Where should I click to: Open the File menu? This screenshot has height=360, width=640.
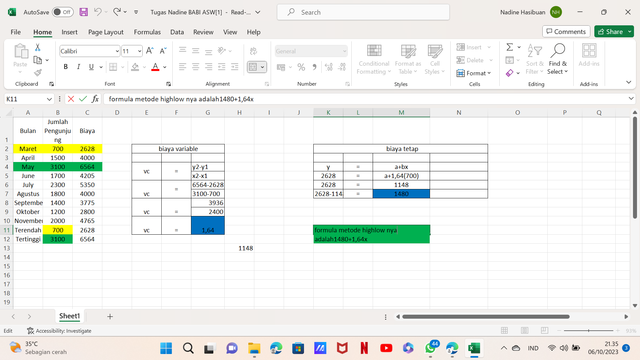pos(16,32)
